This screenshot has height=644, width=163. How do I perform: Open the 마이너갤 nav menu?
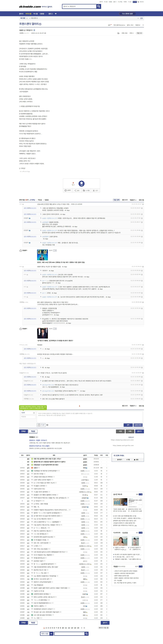pos(28,14)
